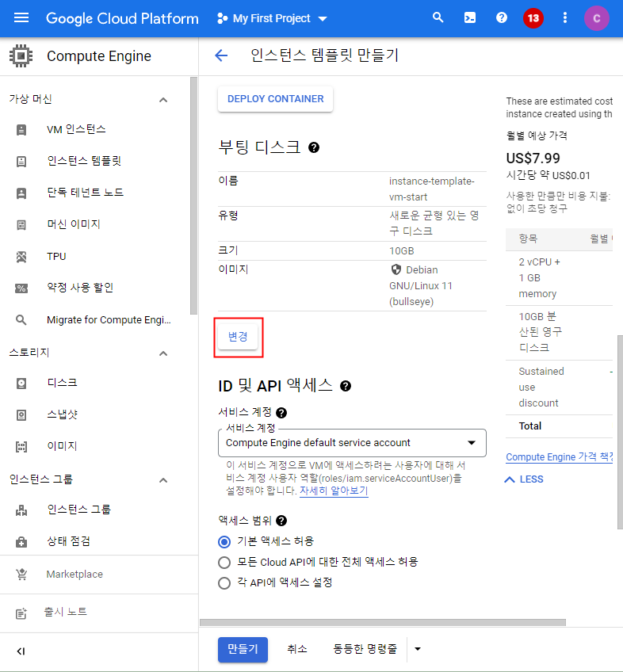Go back with the left arrow
623x672 pixels.
pos(221,55)
